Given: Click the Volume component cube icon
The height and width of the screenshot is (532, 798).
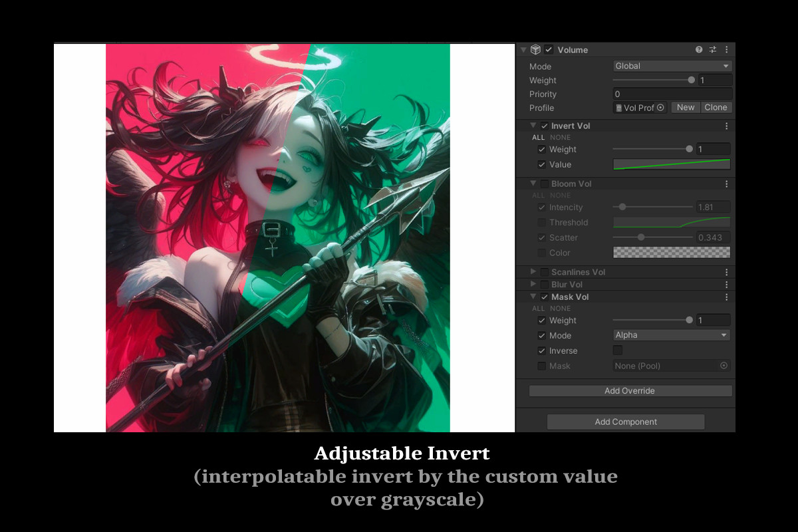Looking at the screenshot, I should [x=536, y=49].
